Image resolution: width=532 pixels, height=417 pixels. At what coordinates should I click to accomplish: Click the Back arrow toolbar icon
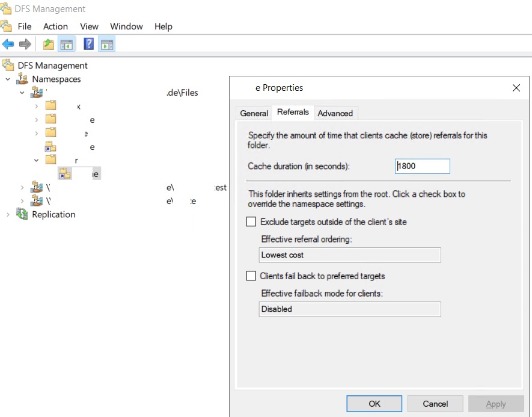tap(8, 44)
